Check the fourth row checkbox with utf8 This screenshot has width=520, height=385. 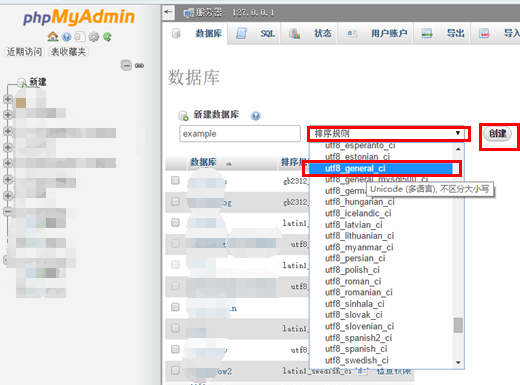[x=175, y=244]
